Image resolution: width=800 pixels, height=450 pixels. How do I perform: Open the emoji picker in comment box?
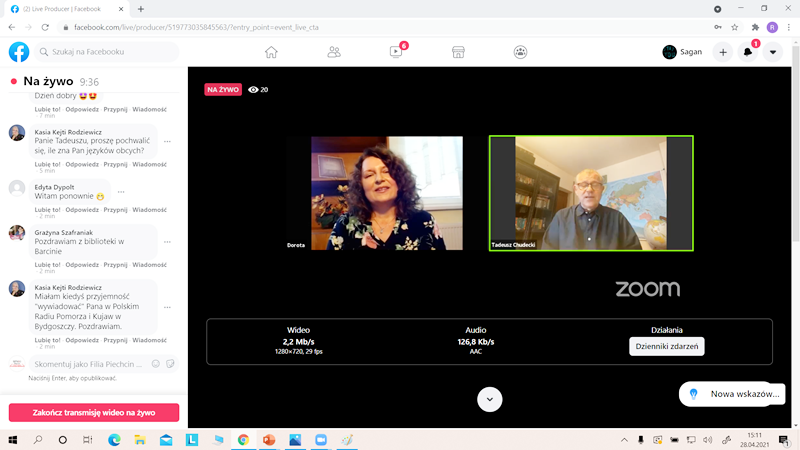156,364
